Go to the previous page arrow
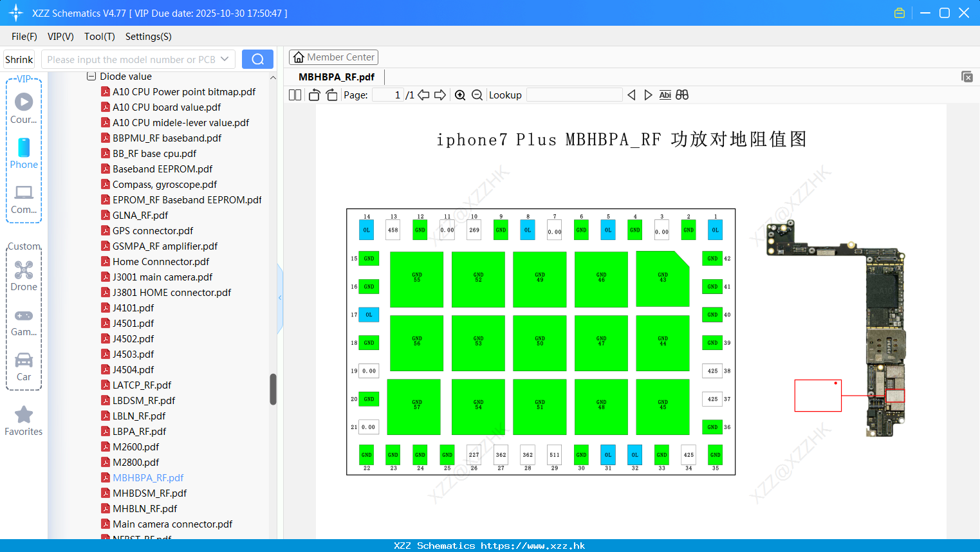Screen dimensions: 980x552 [423, 95]
